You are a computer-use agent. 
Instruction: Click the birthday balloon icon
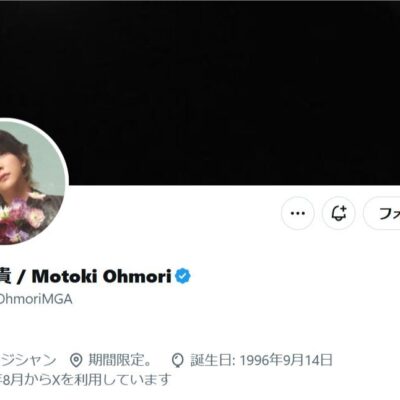point(178,361)
